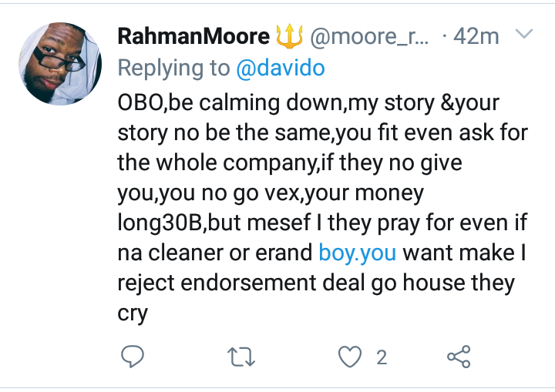Like the tweet with the heart icon

point(351,357)
